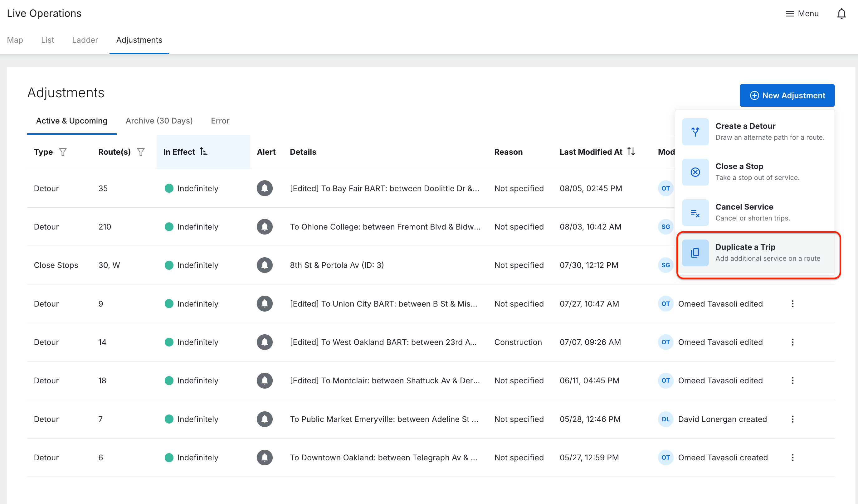Sort by In Effect column
Image resolution: width=858 pixels, height=504 pixels.
203,152
